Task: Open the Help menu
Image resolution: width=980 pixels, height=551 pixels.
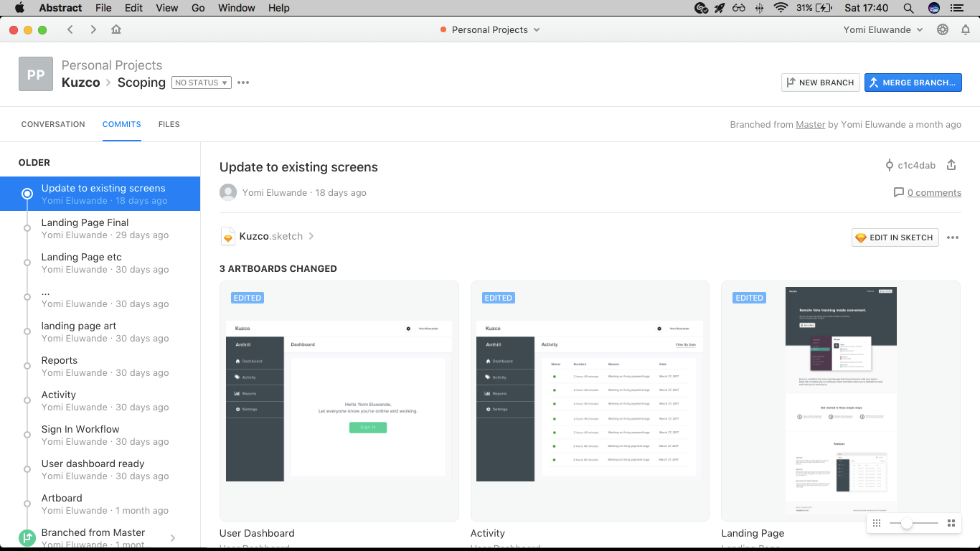Action: (x=278, y=8)
